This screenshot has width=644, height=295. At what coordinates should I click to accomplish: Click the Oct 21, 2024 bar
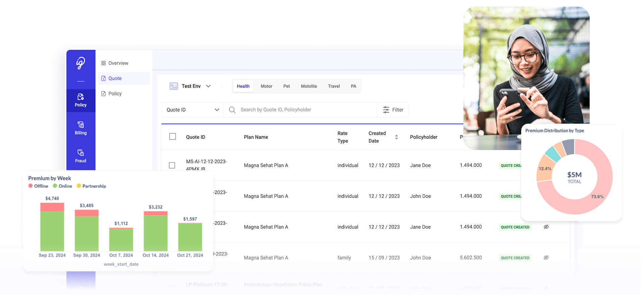pos(190,237)
